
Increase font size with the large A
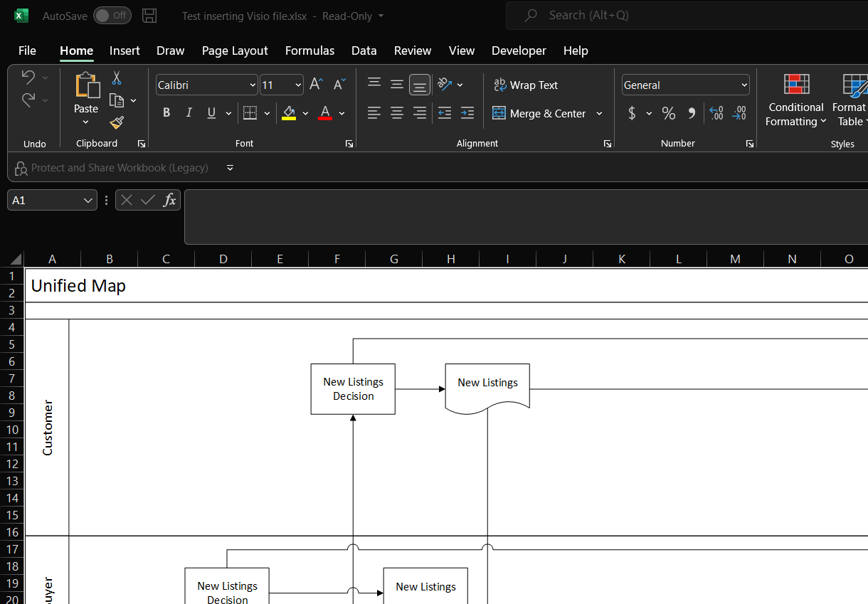[x=317, y=85]
